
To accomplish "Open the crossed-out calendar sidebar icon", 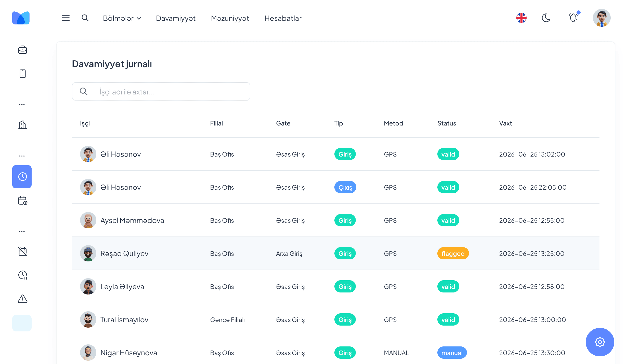I will tap(22, 251).
